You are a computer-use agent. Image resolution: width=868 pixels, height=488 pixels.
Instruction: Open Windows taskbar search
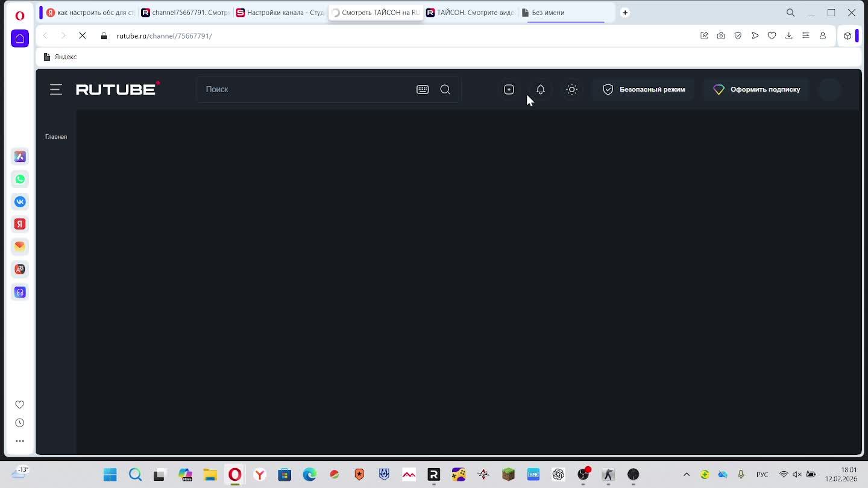pos(135,475)
